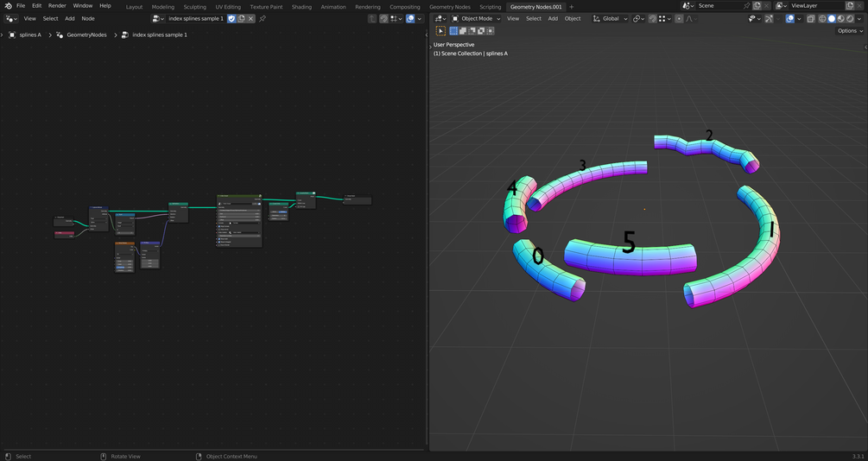The height and width of the screenshot is (461, 868).
Task: Switch to solid viewport shading
Action: (x=832, y=19)
